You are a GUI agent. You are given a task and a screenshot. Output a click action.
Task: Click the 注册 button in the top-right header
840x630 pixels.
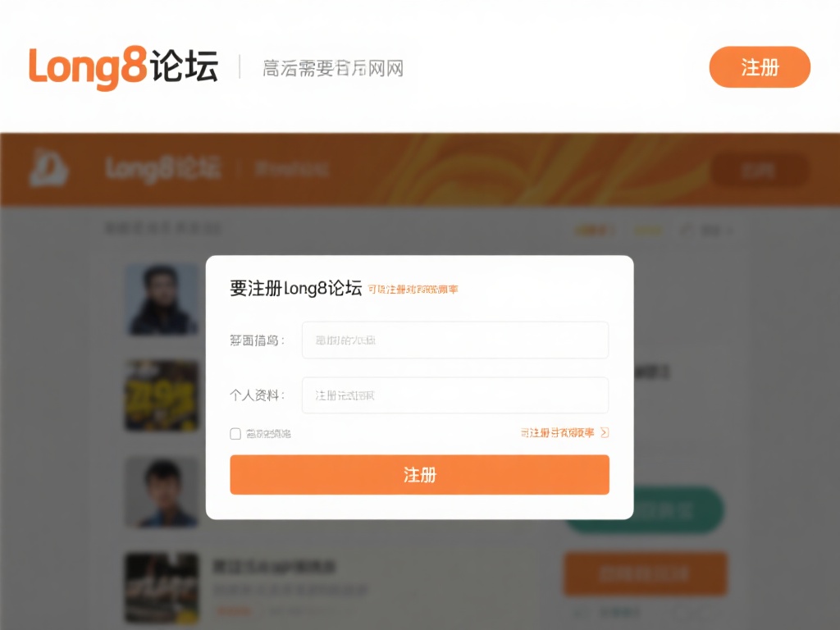tap(759, 67)
